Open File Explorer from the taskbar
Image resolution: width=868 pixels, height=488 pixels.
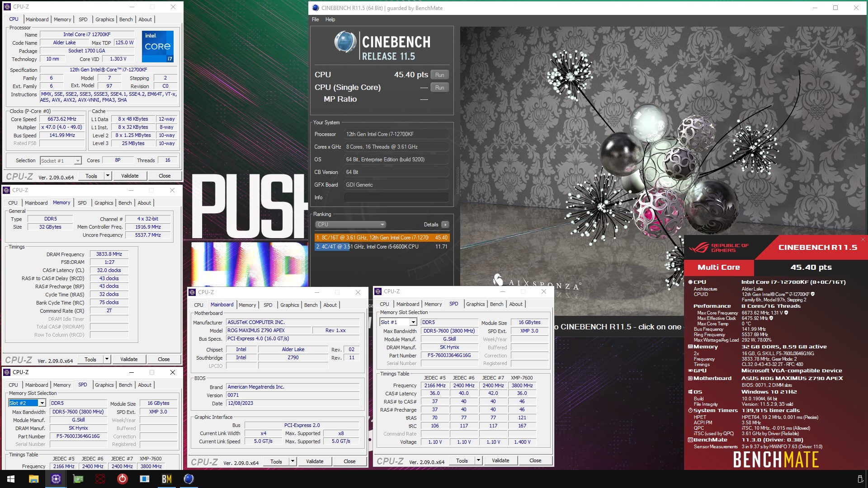coord(33,479)
